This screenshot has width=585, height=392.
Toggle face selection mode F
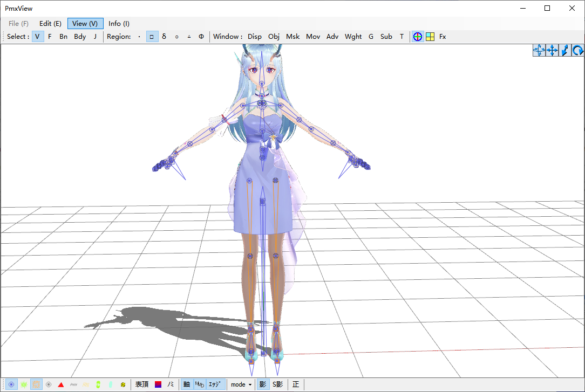50,37
